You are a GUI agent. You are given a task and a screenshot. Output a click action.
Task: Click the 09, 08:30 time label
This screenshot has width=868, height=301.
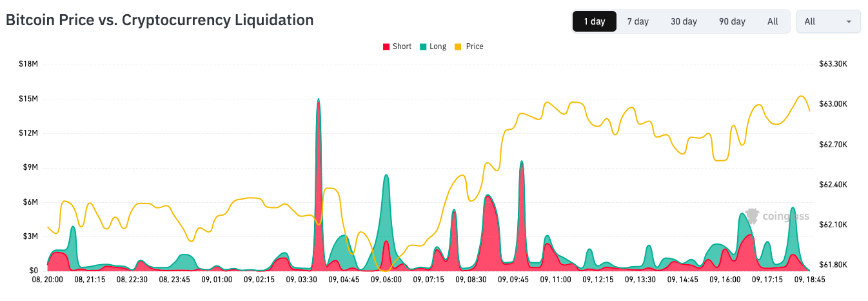[x=471, y=280]
